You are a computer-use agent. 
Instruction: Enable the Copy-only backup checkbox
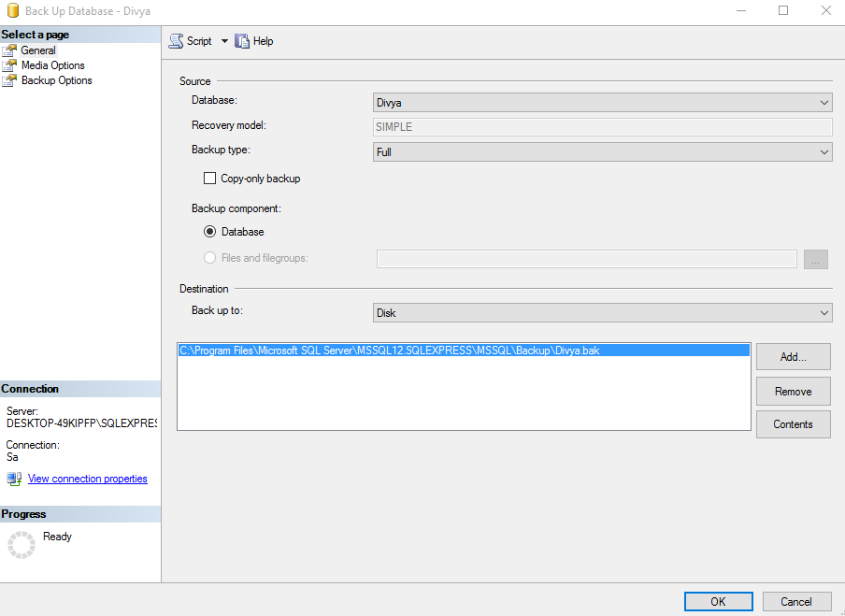209,179
